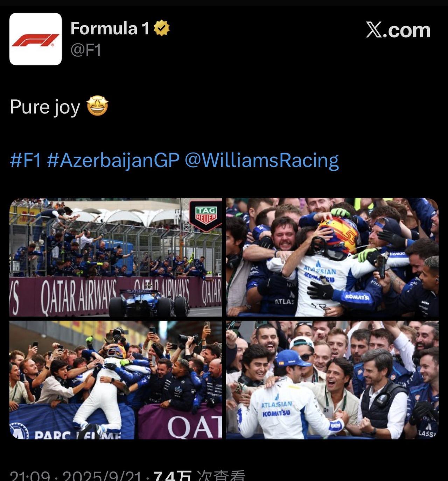Open the #F1 hashtag
This screenshot has height=481, width=448.
(x=26, y=160)
